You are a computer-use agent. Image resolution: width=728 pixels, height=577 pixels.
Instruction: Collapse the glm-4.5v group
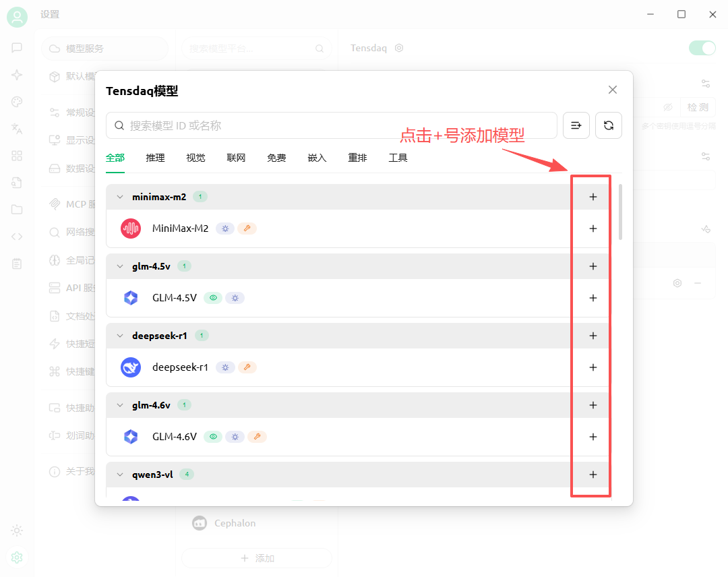pos(120,266)
